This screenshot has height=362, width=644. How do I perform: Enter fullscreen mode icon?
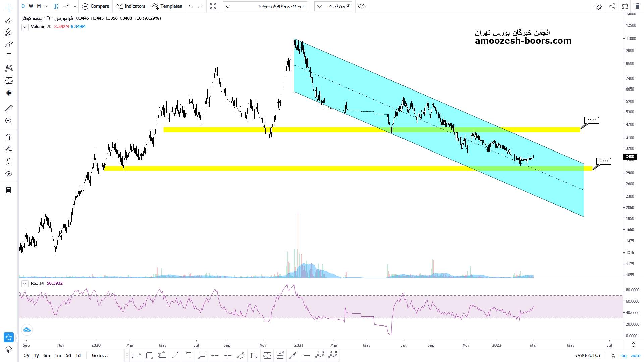point(213,6)
